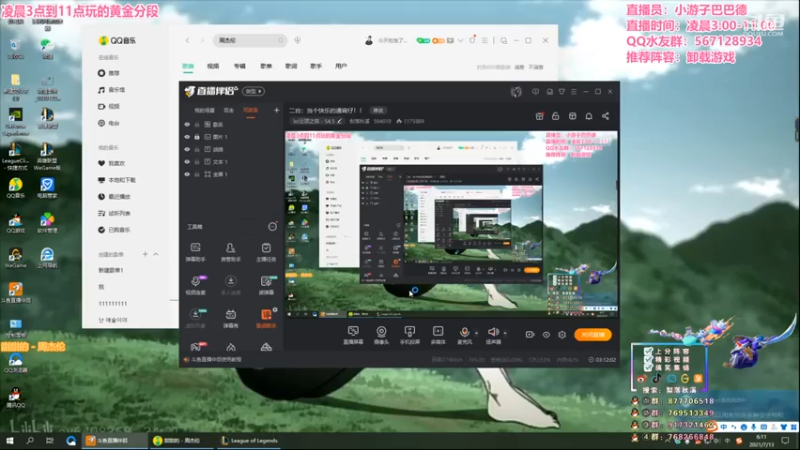Open QQ Music 推荐 sidebar item
The image size is (800, 450).
[109, 73]
